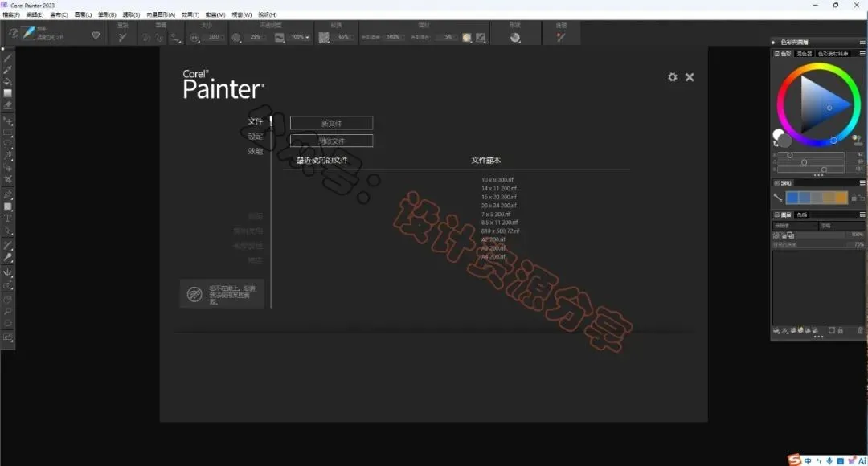Select the Eraser tool in the toolbox
The image size is (868, 466).
click(x=8, y=104)
